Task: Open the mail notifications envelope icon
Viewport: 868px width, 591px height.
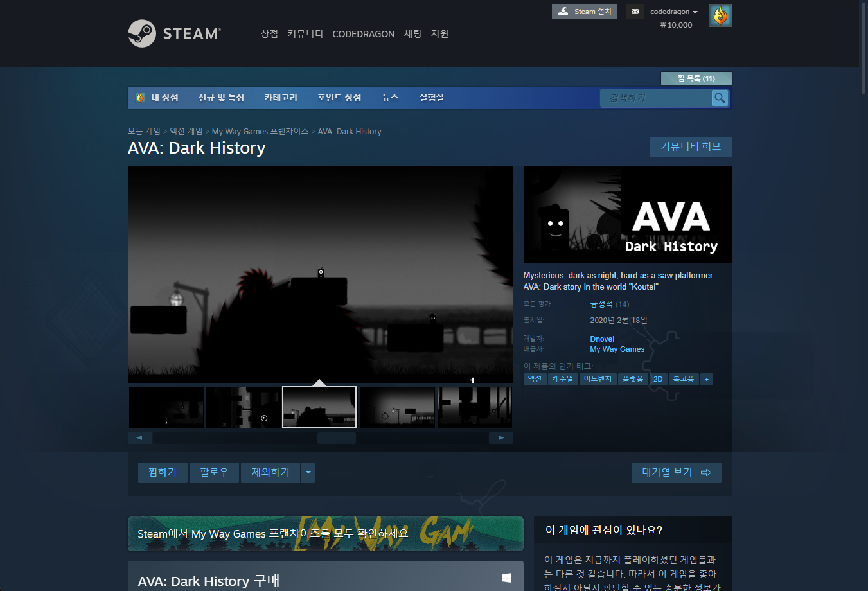Action: (x=635, y=12)
